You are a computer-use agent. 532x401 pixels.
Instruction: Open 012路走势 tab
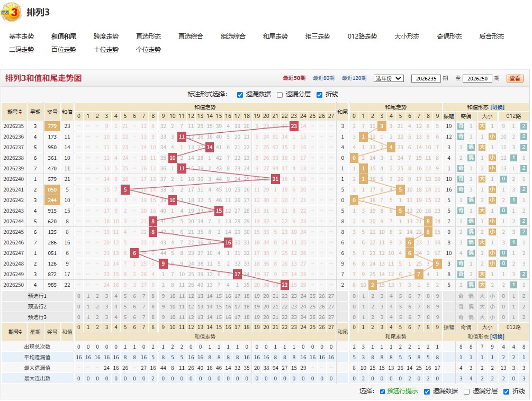(362, 37)
